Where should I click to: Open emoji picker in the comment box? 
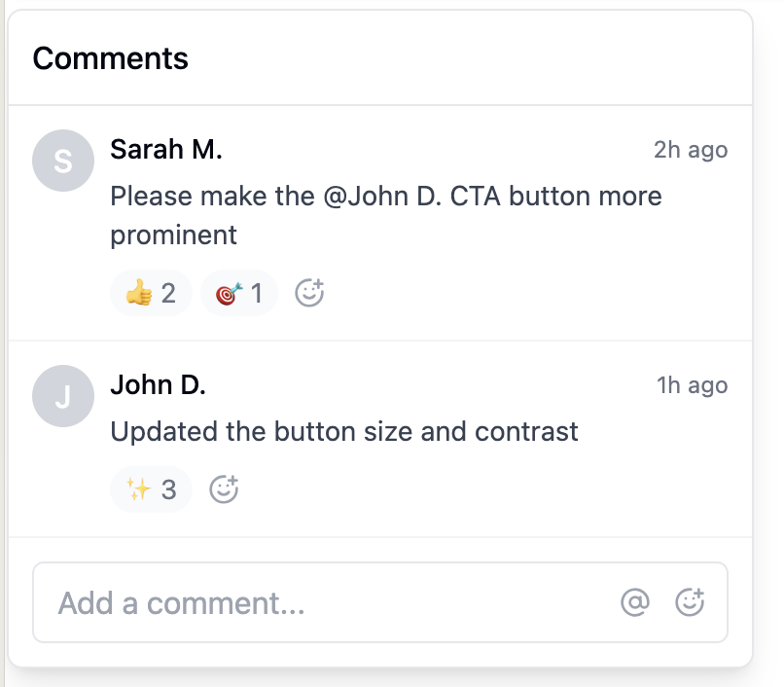pyautogui.click(x=690, y=602)
